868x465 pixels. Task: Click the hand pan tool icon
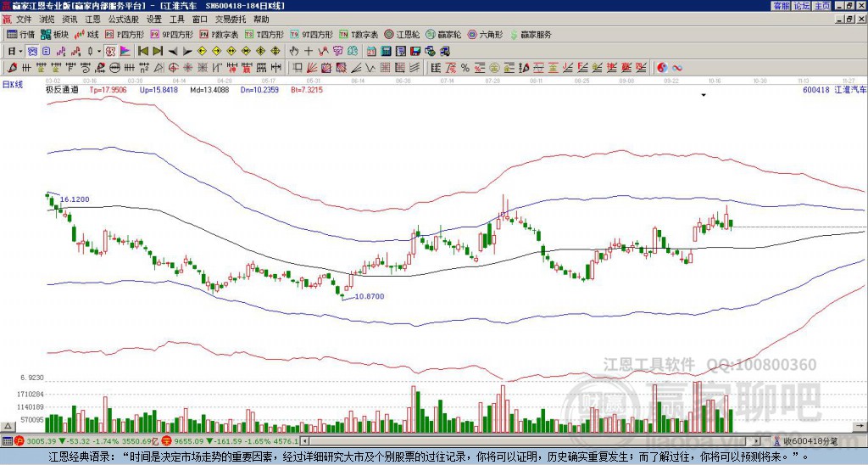coord(294,52)
